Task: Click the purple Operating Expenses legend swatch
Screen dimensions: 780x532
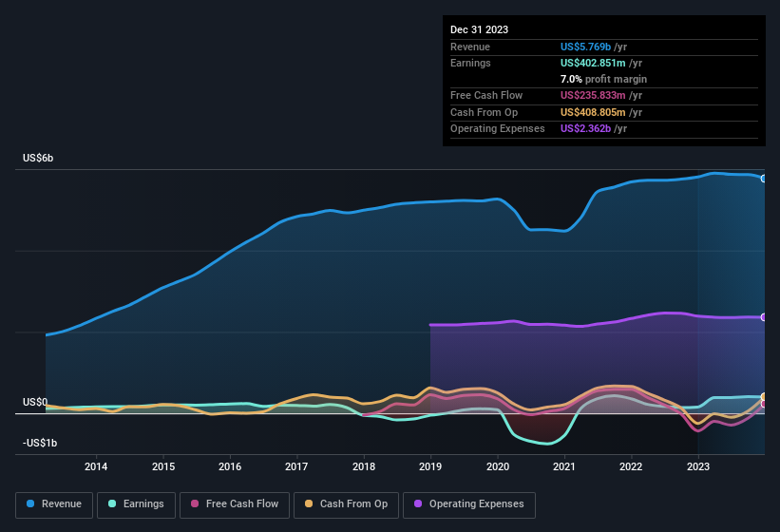Action: pyautogui.click(x=418, y=504)
